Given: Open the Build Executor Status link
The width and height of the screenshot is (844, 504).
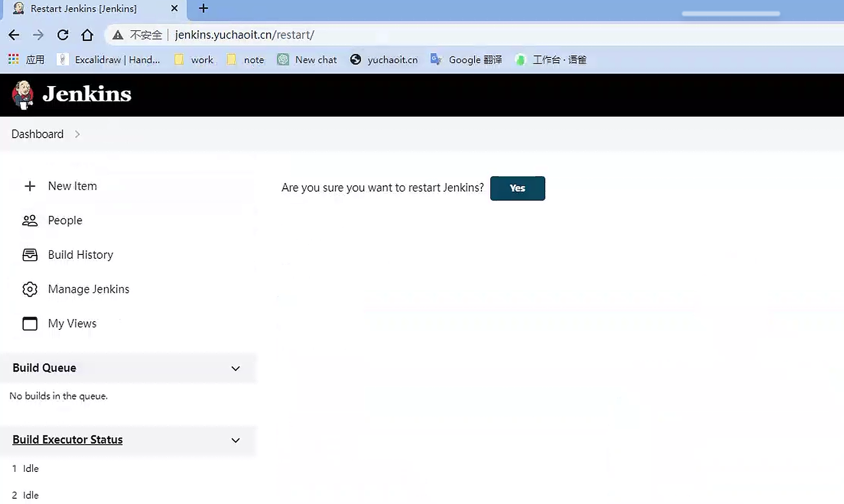Looking at the screenshot, I should 68,440.
